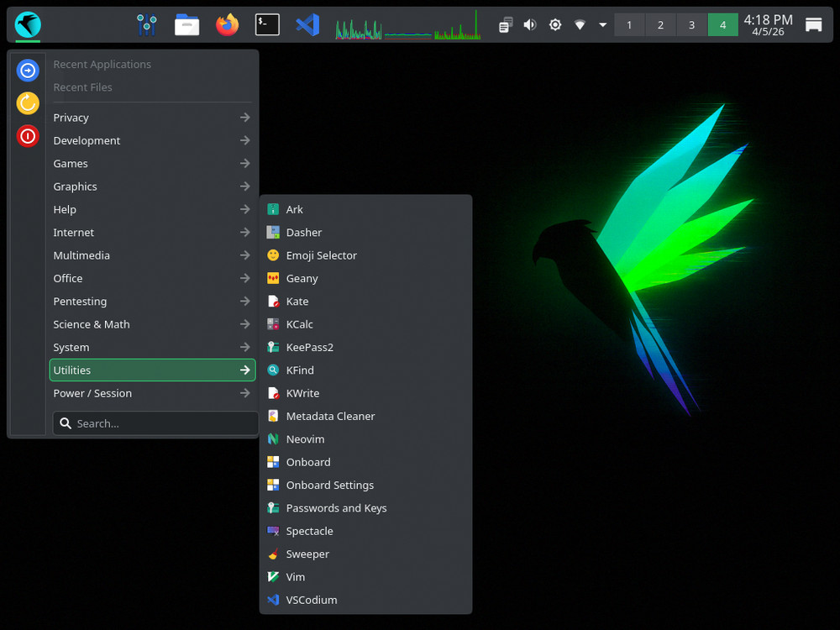
Task: Open Visual Studio Code from the panel
Action: coord(307,24)
